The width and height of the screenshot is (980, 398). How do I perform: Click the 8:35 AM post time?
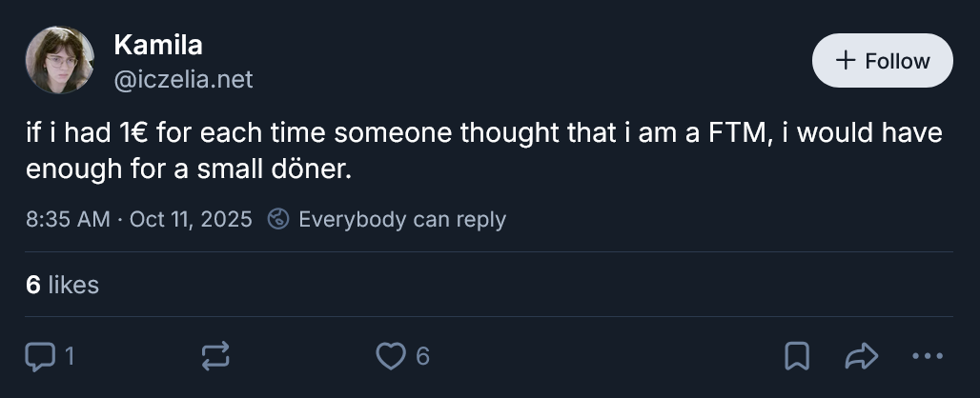[68, 219]
